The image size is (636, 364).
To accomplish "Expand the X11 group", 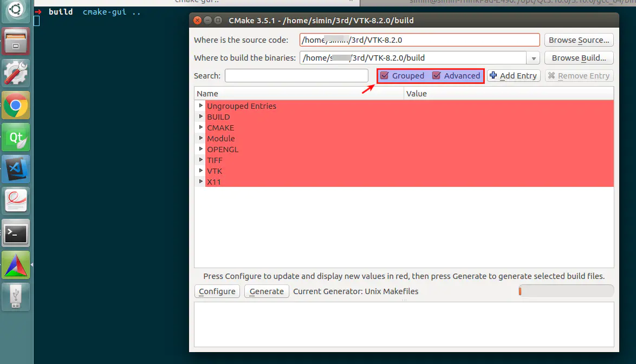I will click(201, 181).
